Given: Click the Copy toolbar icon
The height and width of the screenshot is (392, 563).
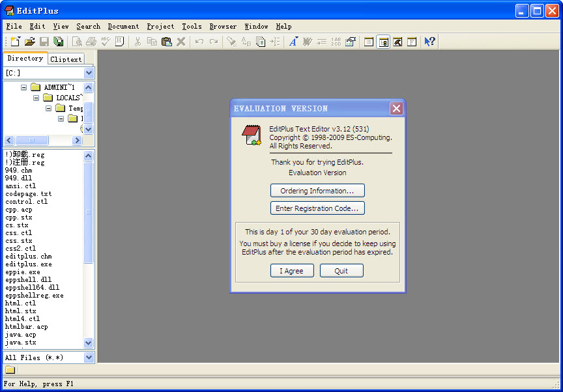Looking at the screenshot, I should tap(152, 42).
